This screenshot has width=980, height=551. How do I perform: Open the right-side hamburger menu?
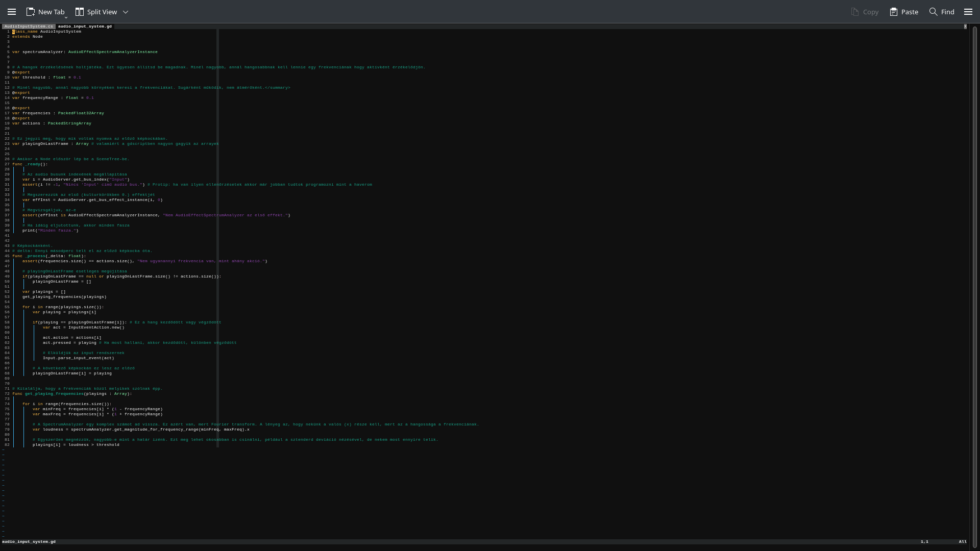[968, 12]
